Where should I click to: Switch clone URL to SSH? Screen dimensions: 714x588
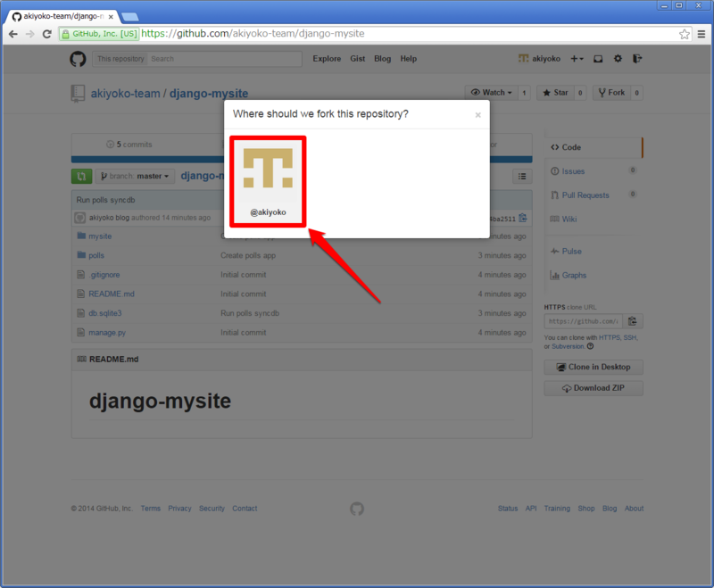(630, 337)
